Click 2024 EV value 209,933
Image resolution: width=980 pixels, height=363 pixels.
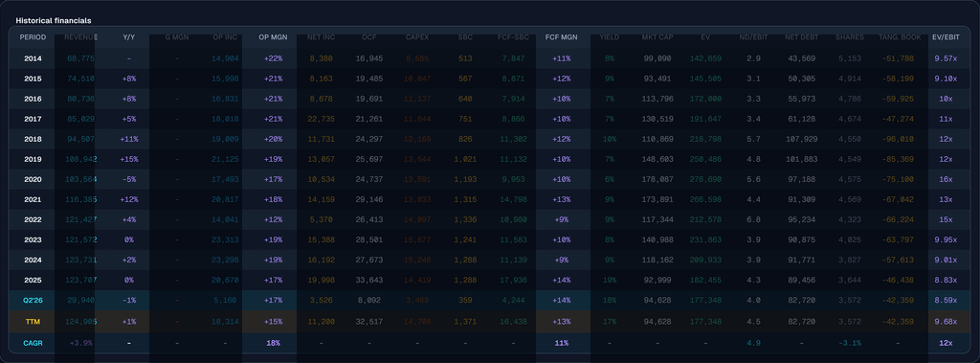pos(705,261)
